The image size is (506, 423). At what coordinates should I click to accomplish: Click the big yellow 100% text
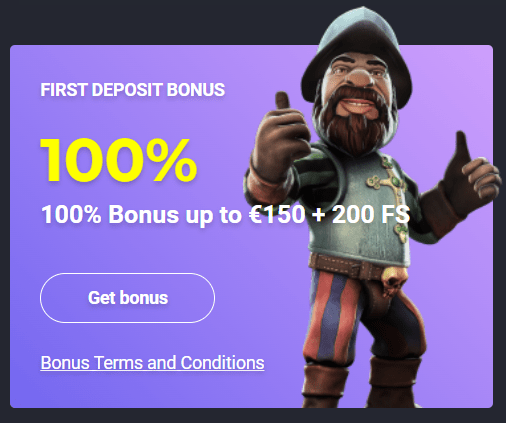(119, 160)
